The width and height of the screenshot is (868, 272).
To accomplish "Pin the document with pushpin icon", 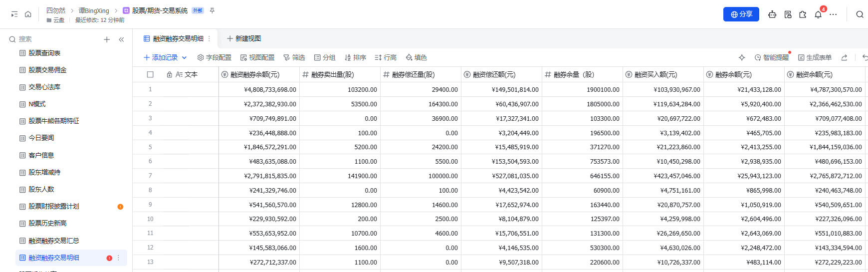I will (212, 10).
